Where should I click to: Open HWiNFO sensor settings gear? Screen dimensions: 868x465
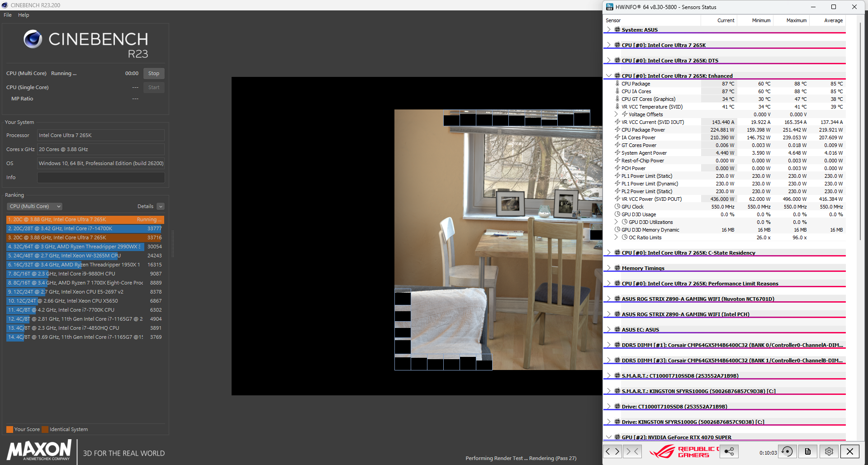coord(829,451)
